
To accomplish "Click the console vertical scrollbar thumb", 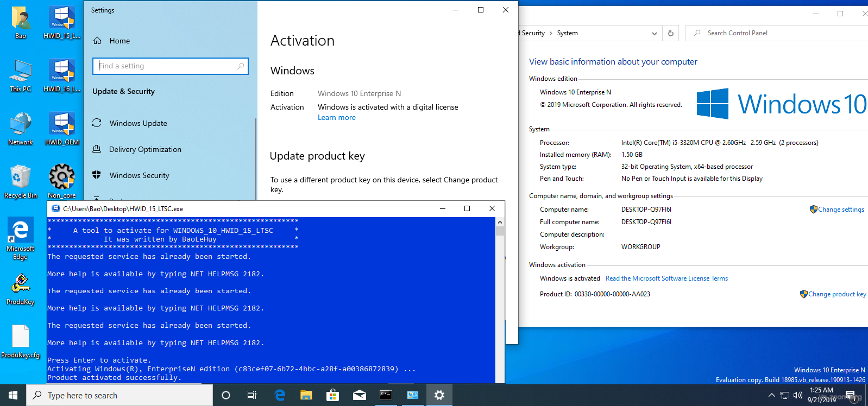I will tap(500, 231).
